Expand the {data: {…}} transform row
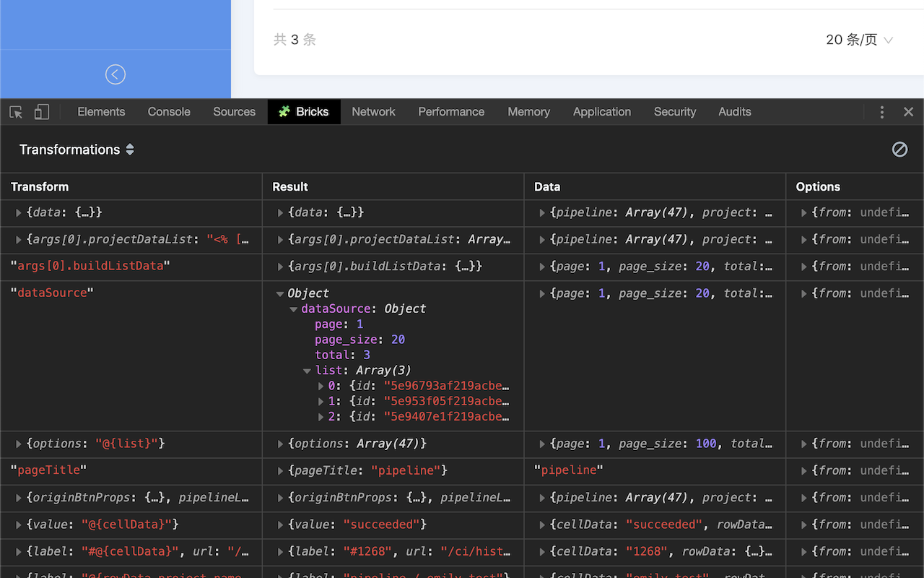Viewport: 924px width, 578px height. click(x=17, y=212)
